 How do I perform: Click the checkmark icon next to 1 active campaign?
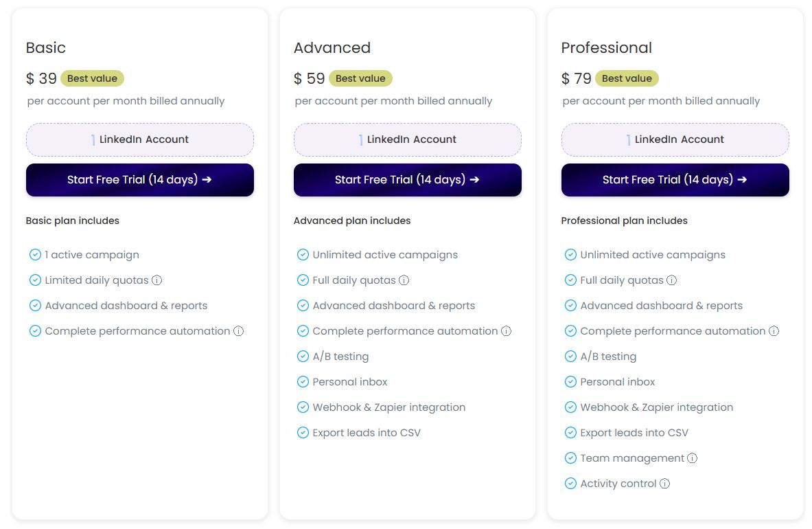[x=36, y=254]
